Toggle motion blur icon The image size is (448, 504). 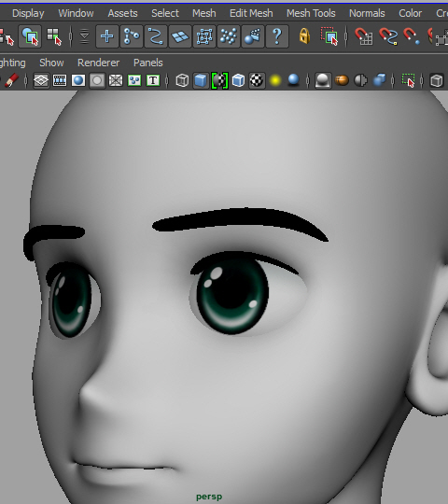pos(342,80)
